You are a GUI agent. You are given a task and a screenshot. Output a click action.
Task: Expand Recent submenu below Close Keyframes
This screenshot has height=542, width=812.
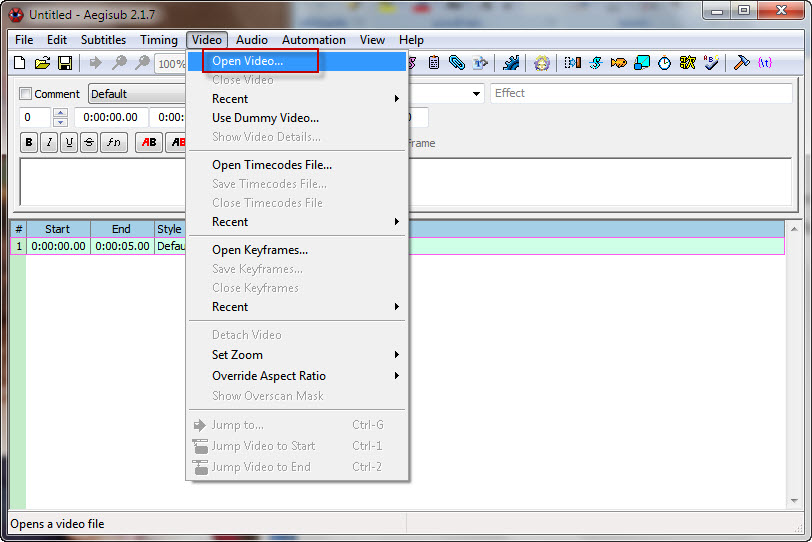(297, 307)
